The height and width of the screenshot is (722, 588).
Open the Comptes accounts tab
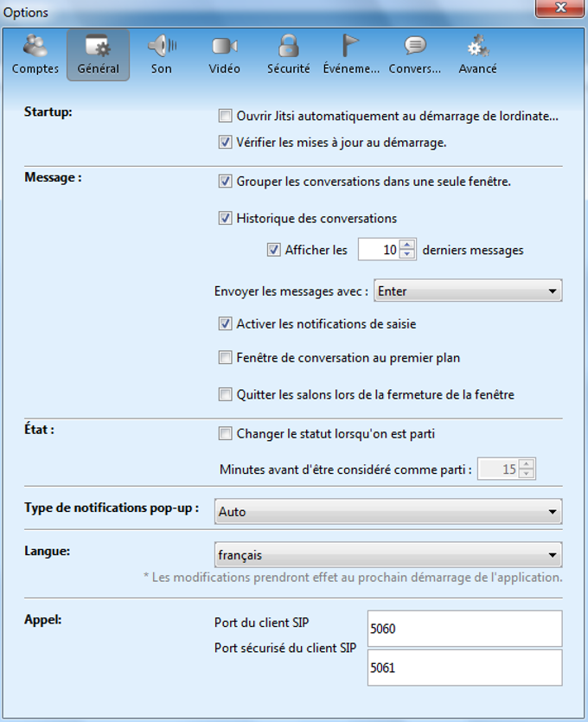pyautogui.click(x=35, y=54)
